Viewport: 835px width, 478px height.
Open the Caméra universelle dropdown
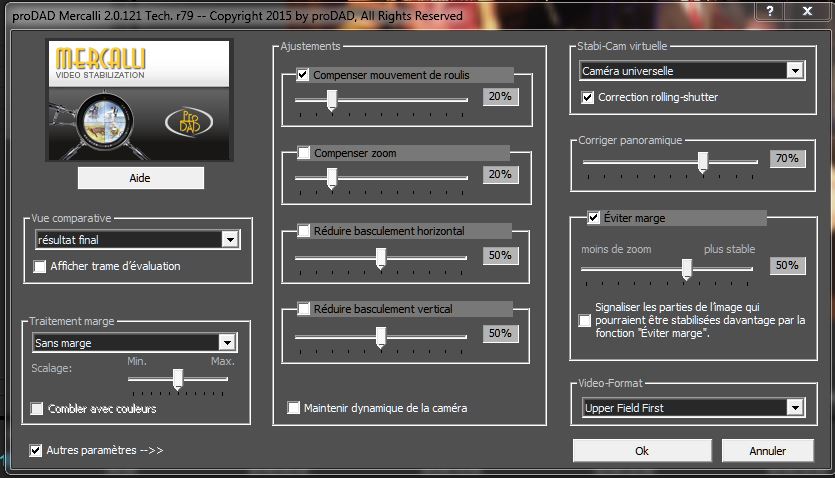tap(692, 70)
